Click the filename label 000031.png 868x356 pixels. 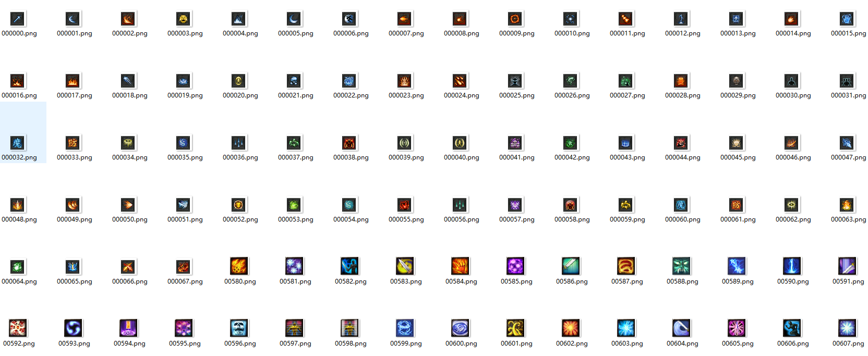[848, 95]
